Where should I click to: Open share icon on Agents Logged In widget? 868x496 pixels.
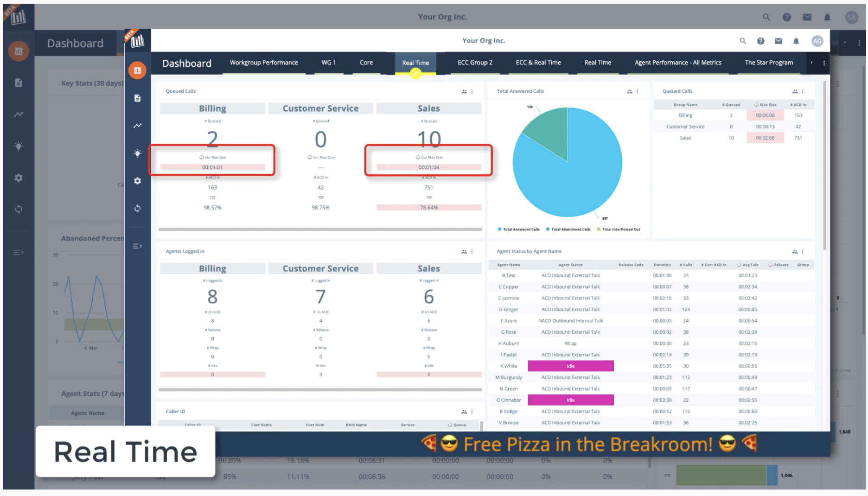(464, 252)
